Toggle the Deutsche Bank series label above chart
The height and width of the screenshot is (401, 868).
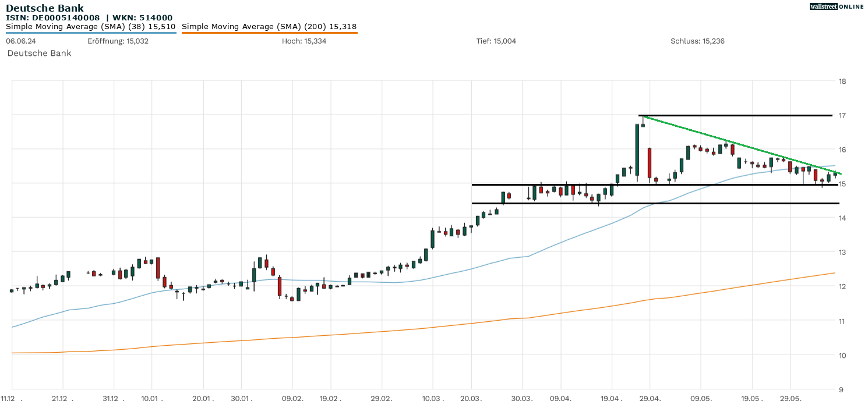(39, 53)
